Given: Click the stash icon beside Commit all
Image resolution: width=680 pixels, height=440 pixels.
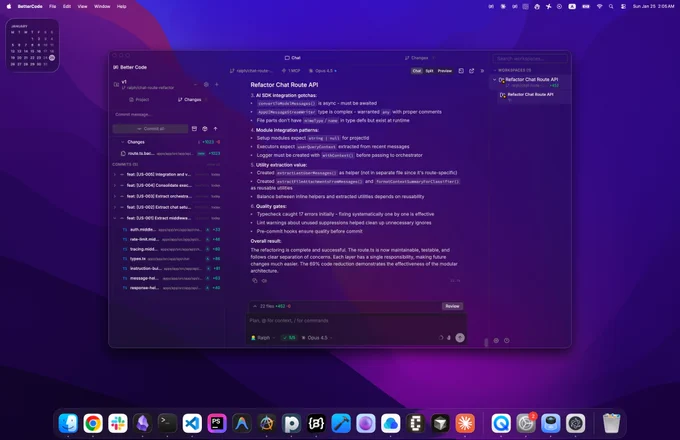Looking at the screenshot, I should pos(194,129).
